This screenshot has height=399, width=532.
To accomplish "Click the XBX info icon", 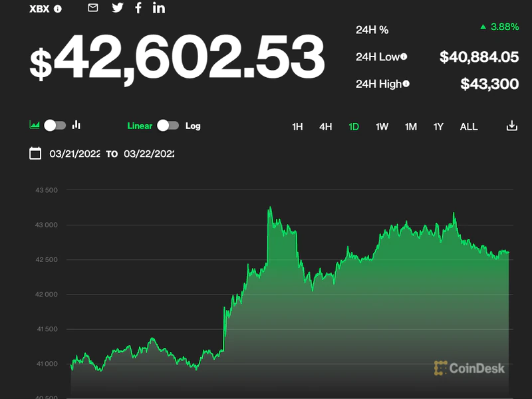I will click(x=58, y=9).
